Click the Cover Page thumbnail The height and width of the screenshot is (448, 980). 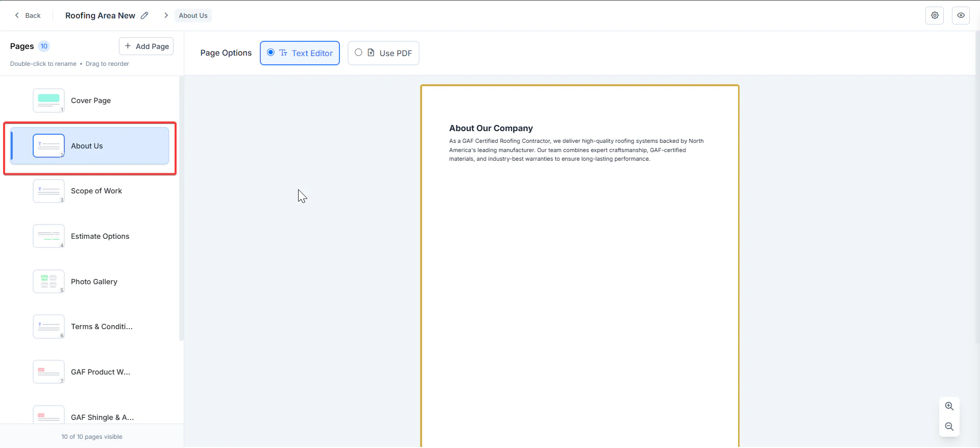point(48,101)
